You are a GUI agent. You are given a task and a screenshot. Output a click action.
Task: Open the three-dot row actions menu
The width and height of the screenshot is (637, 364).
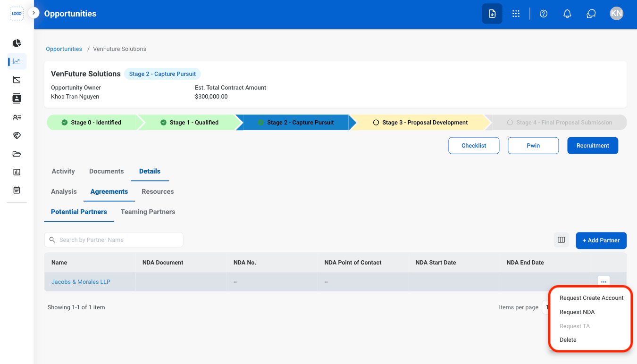603,281
